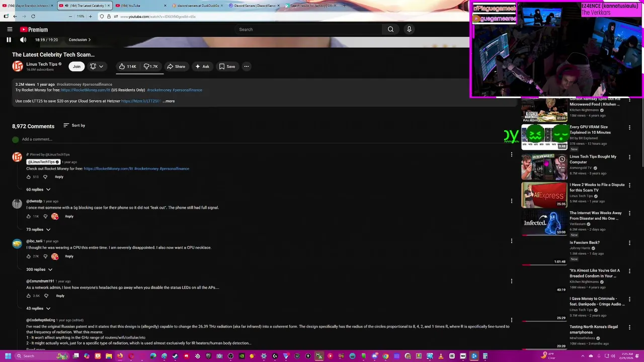Open a new browser tab
This screenshot has height=362, width=644.
[x=344, y=6]
